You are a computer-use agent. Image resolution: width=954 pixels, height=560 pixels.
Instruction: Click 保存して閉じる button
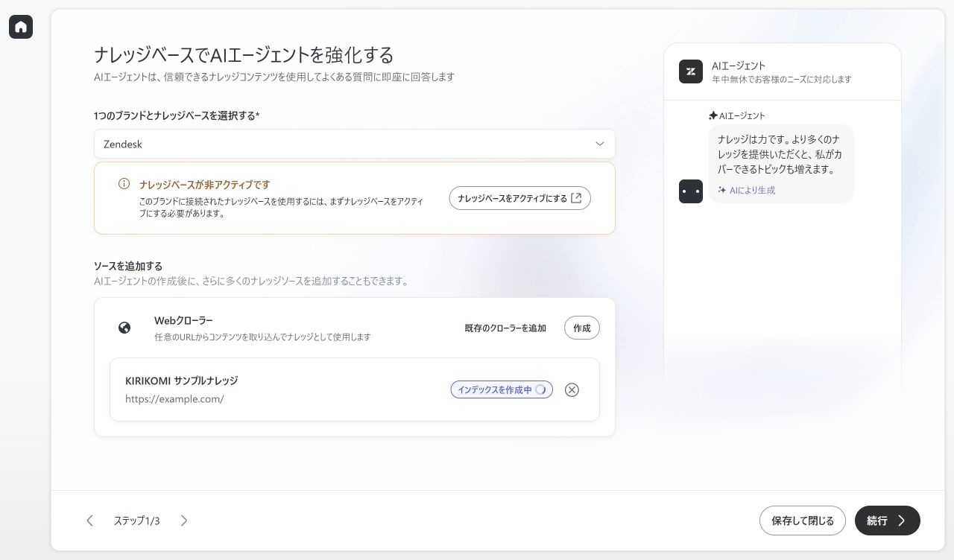click(803, 521)
